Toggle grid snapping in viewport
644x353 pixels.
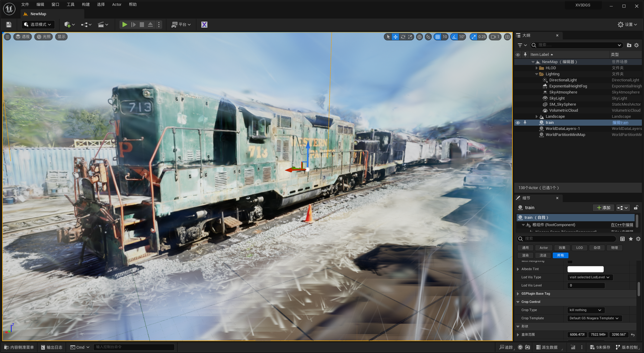tap(438, 37)
